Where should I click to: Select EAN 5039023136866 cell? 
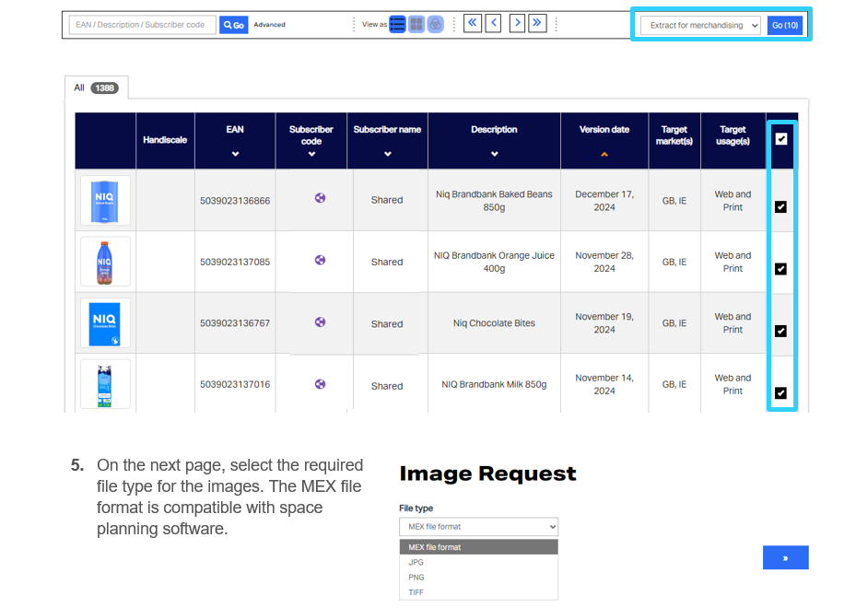coord(235,200)
